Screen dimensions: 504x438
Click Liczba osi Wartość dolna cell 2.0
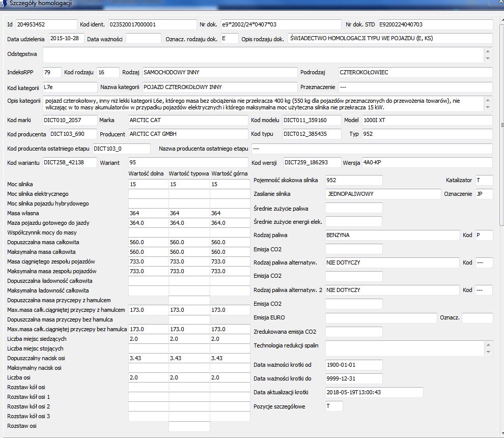[x=149, y=377]
